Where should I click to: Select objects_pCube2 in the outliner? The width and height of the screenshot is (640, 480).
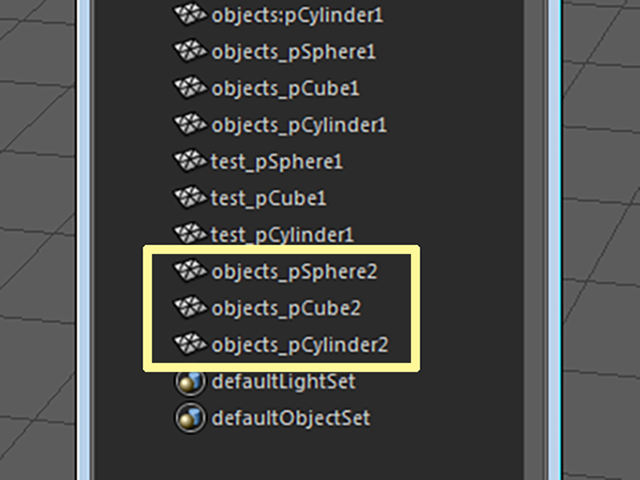(286, 309)
